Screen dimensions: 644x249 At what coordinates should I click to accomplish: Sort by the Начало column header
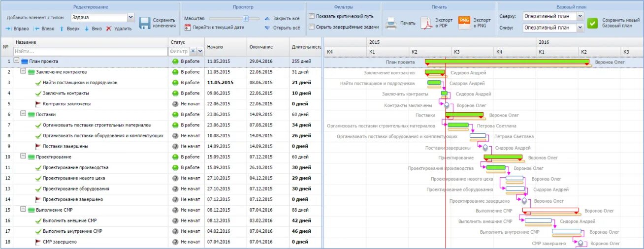click(x=225, y=47)
